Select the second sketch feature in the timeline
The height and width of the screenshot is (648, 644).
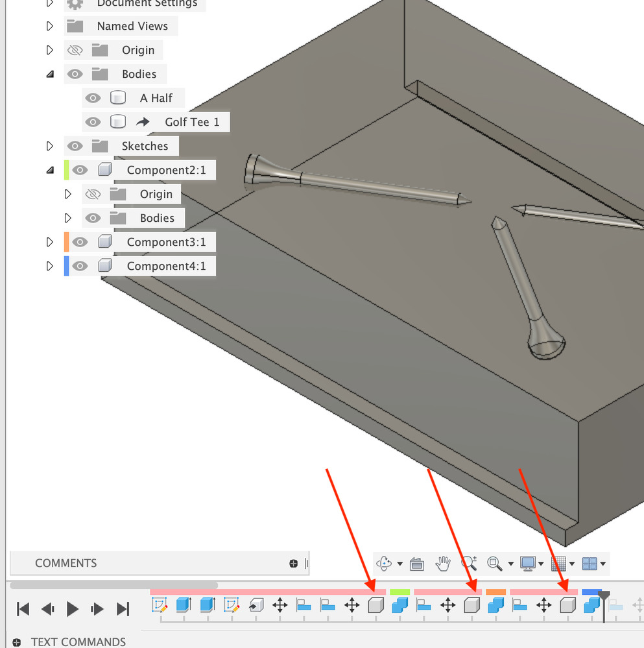[x=232, y=606]
